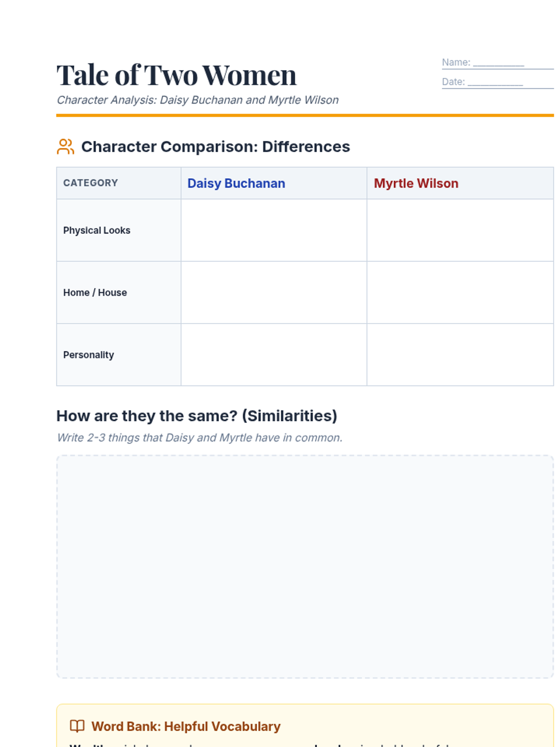
Task: Click the 'How are they the same?' heading
Action: pos(196,416)
